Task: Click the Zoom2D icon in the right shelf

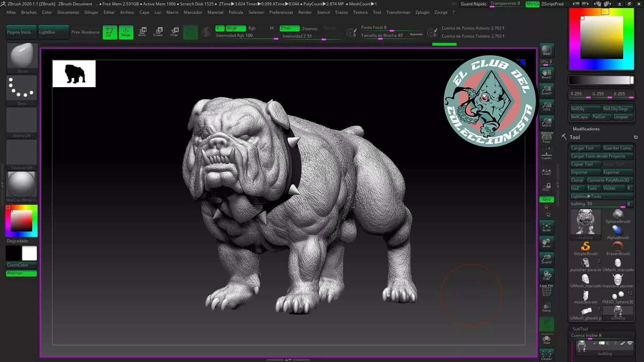Action: coord(546,90)
